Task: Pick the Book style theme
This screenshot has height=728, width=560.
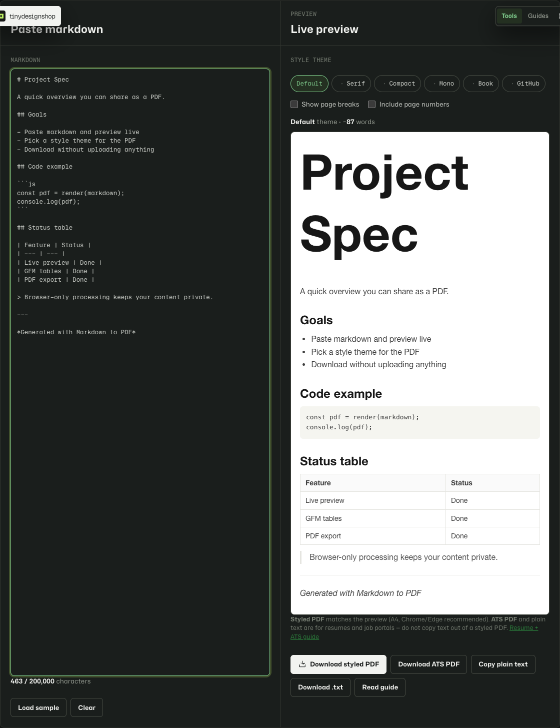Action: click(x=481, y=84)
